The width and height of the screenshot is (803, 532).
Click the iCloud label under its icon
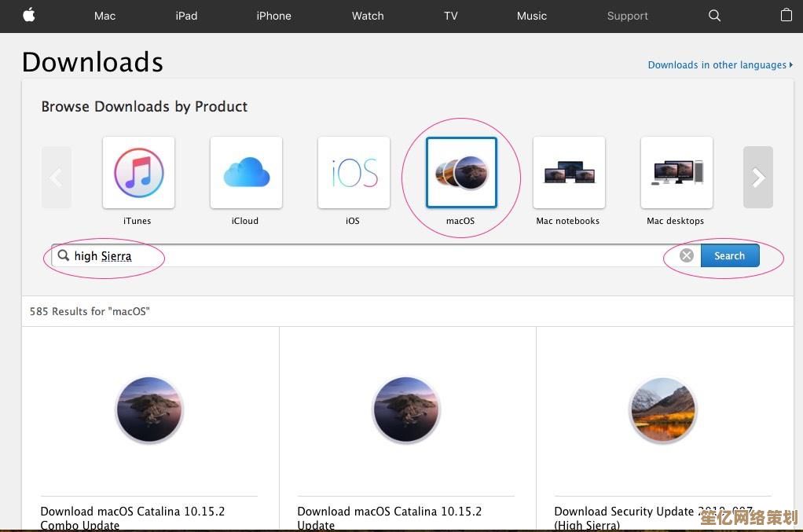[x=245, y=221]
